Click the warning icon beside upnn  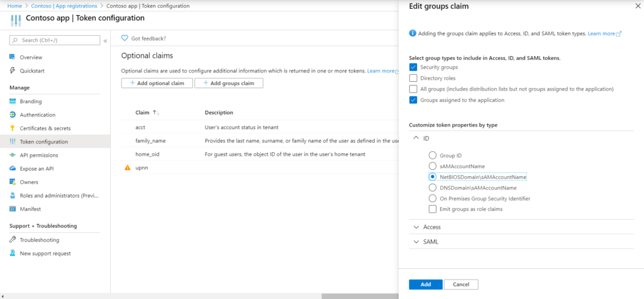[x=128, y=168]
